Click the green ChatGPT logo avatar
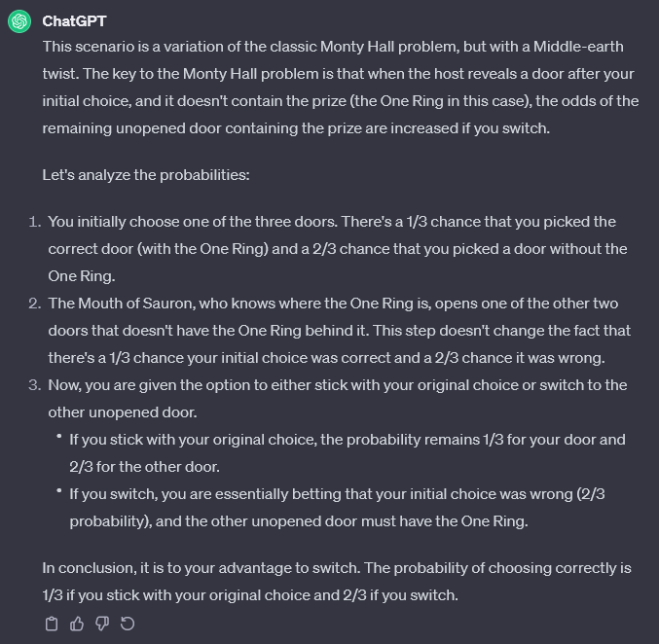This screenshot has height=644, width=659. 19,21
